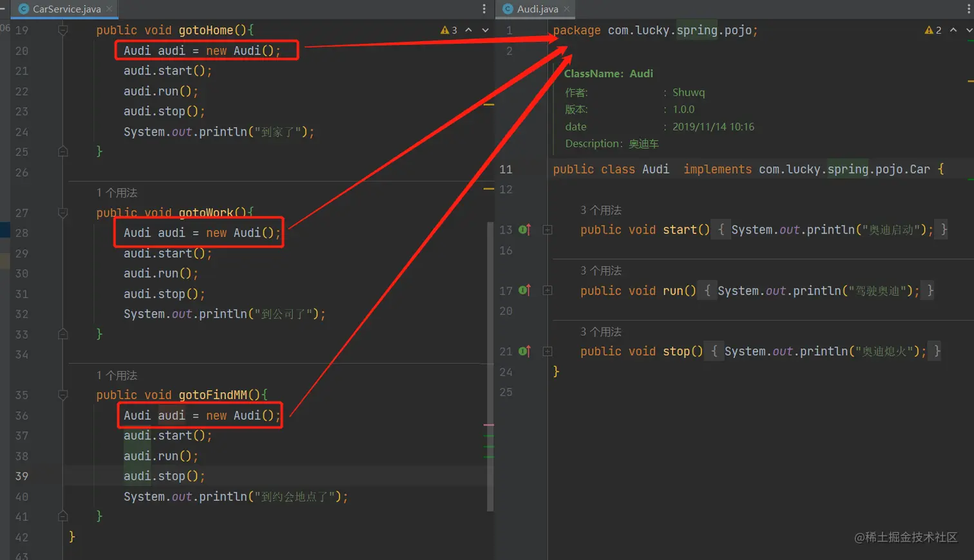Click the 2 warnings indicator in Audi.java
The width and height of the screenshot is (974, 560).
[x=933, y=30]
